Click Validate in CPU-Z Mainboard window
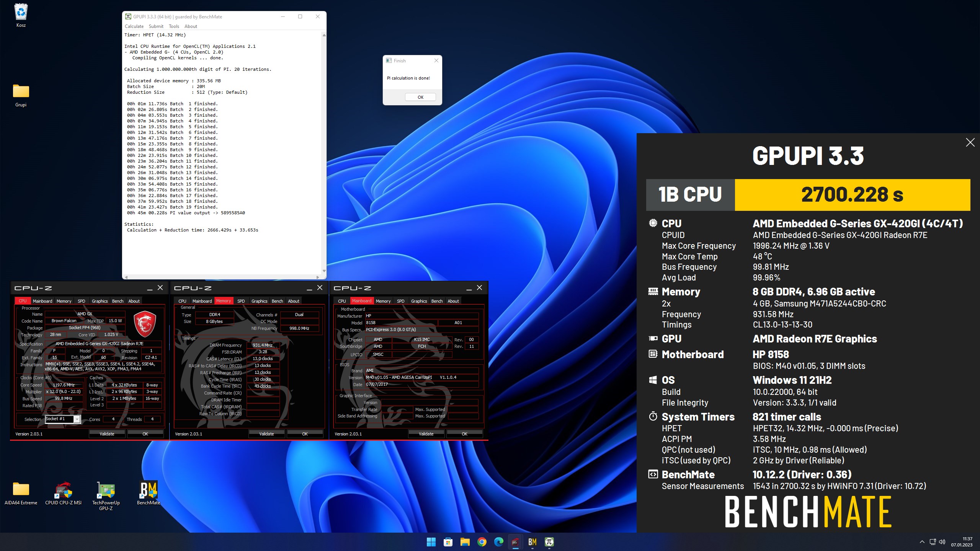The height and width of the screenshot is (551, 980). pos(426,434)
